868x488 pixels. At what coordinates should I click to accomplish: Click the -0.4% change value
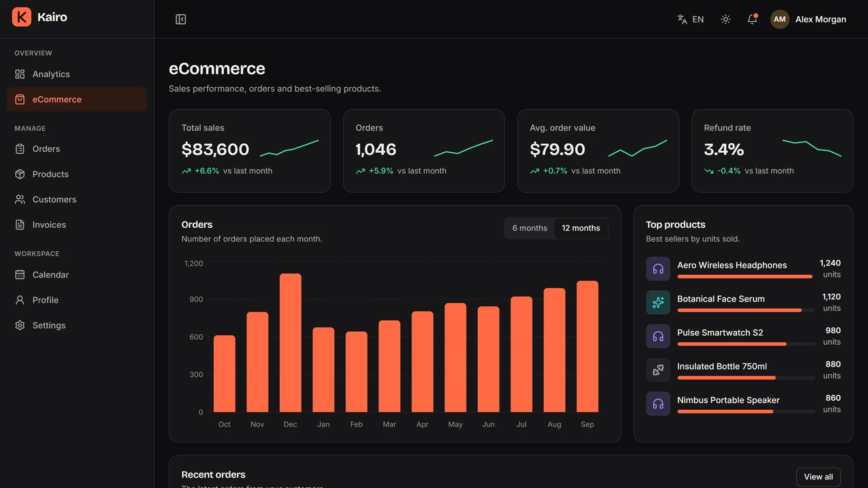coord(729,171)
